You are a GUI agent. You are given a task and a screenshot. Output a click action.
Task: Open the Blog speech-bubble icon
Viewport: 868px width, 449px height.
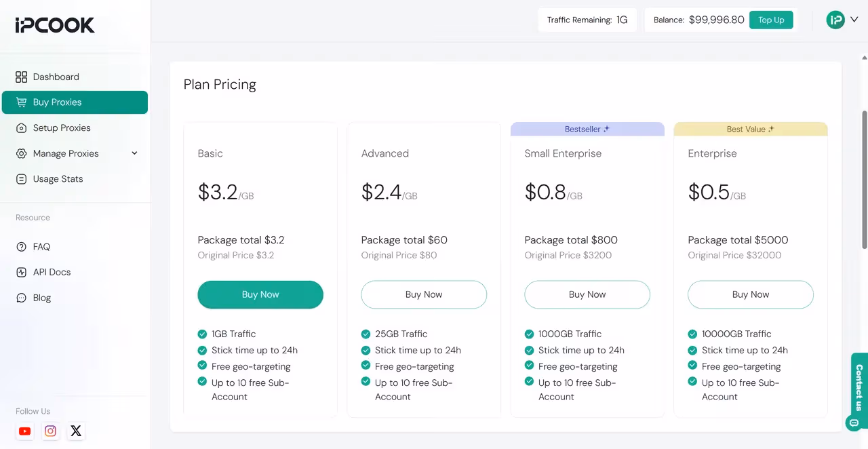pos(21,297)
